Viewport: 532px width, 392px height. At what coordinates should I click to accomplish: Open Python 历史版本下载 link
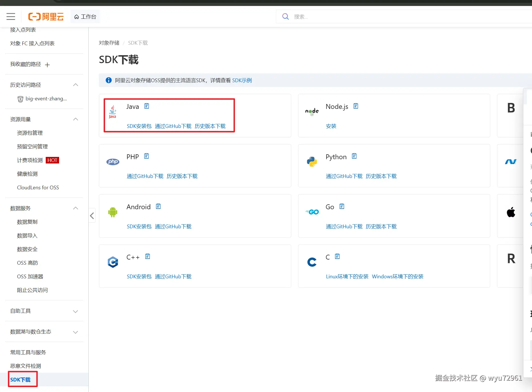pos(381,176)
